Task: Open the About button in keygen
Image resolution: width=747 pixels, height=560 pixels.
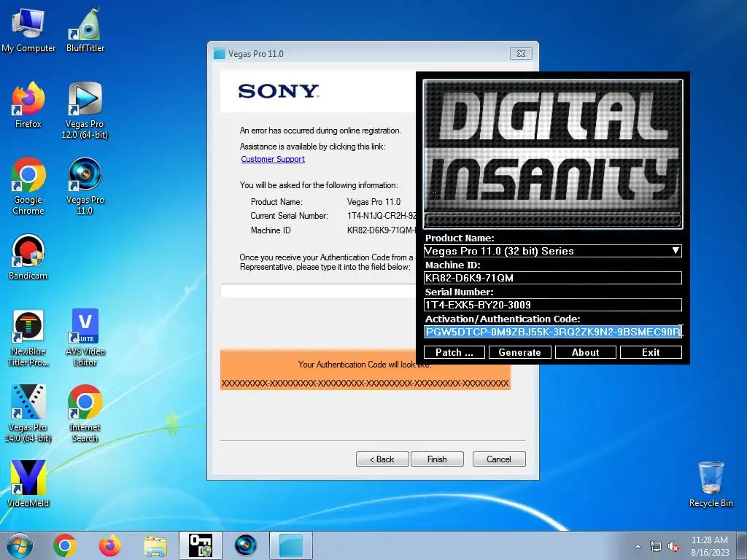Action: 586,352
